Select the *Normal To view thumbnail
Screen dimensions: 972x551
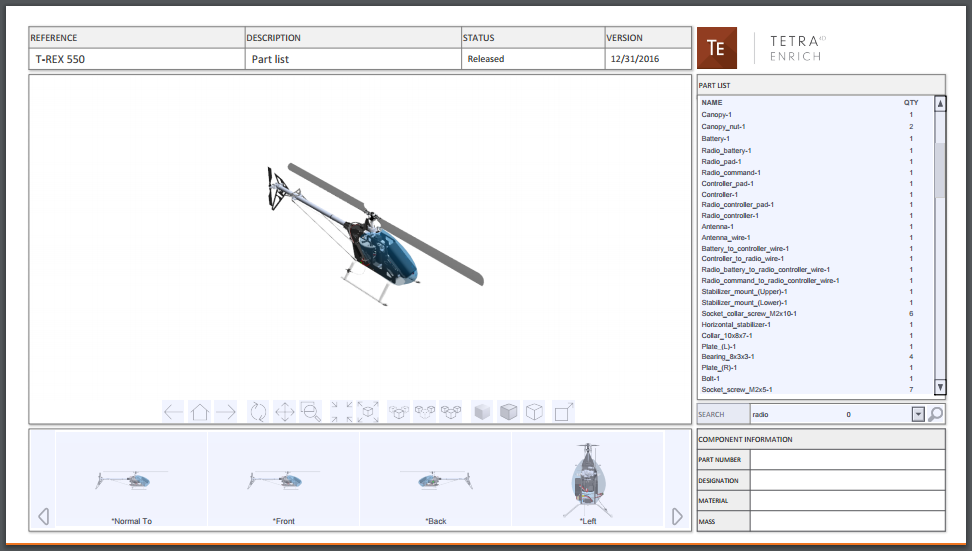(131, 479)
